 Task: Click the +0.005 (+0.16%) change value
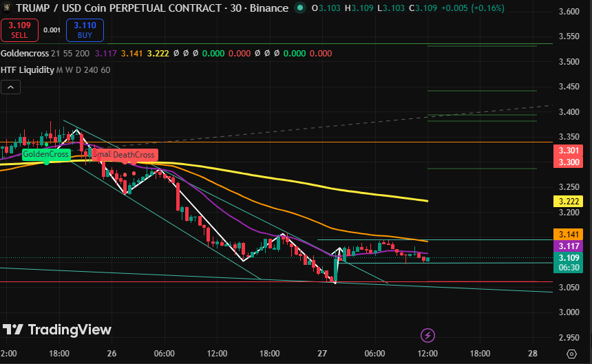(472, 8)
